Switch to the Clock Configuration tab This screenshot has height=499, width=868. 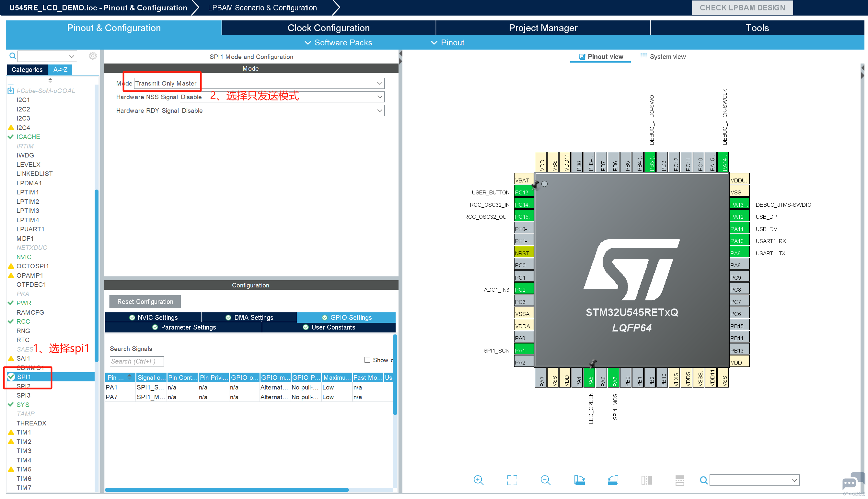coord(329,28)
